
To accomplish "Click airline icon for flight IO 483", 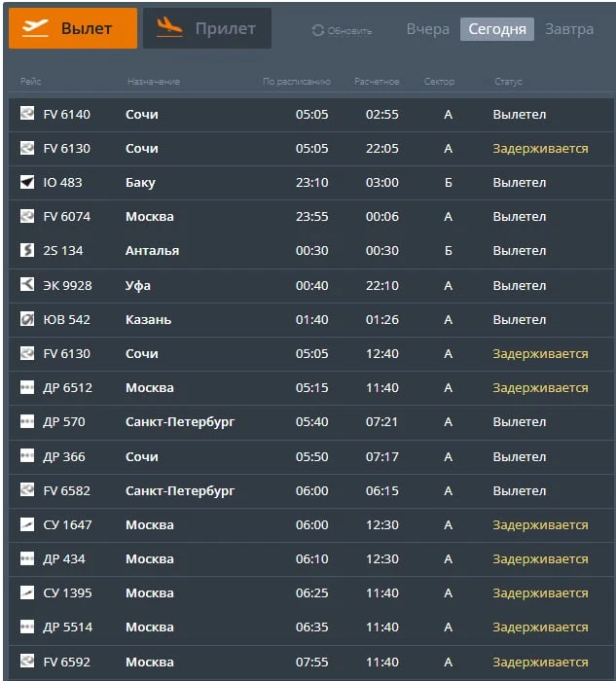I will 27,182.
